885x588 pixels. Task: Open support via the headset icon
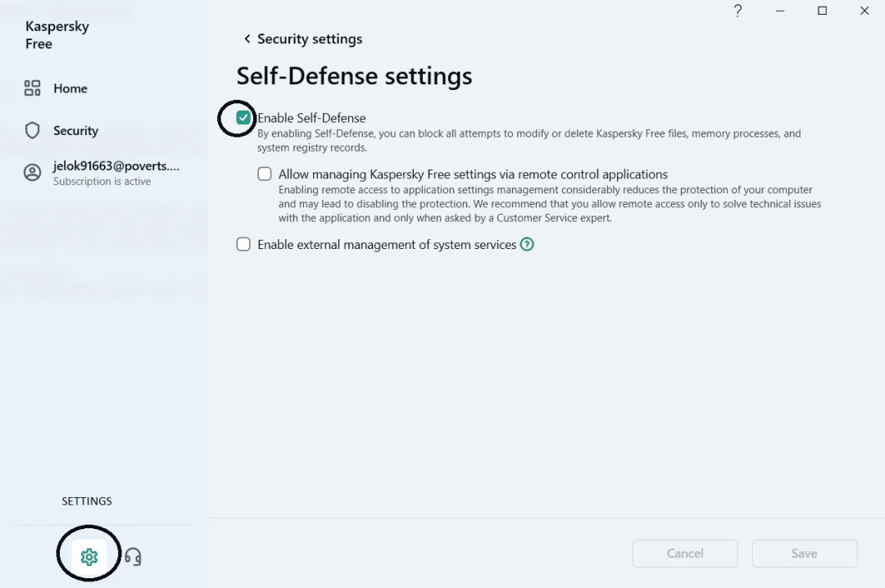pyautogui.click(x=134, y=557)
